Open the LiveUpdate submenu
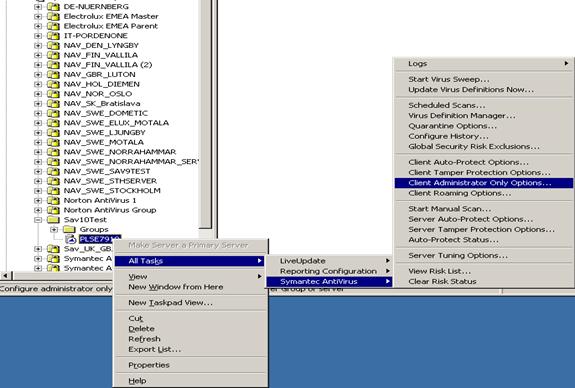This screenshot has height=388, width=575. [329, 261]
